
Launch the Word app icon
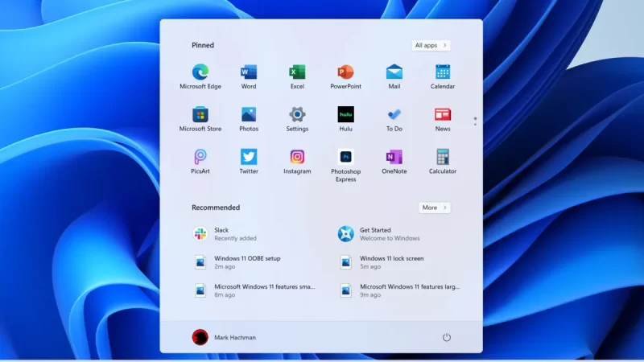tap(249, 72)
